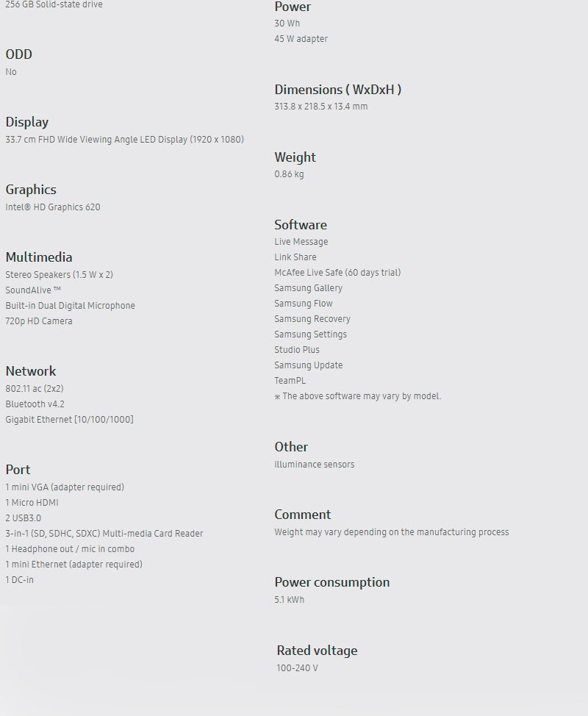
Task: Click the Power consumption heading
Action: tap(332, 582)
